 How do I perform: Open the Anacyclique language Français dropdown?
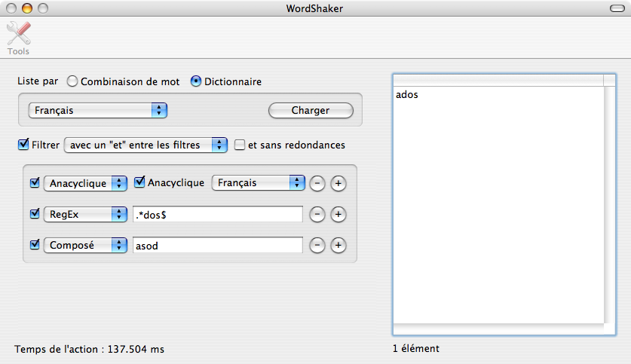coord(258,183)
